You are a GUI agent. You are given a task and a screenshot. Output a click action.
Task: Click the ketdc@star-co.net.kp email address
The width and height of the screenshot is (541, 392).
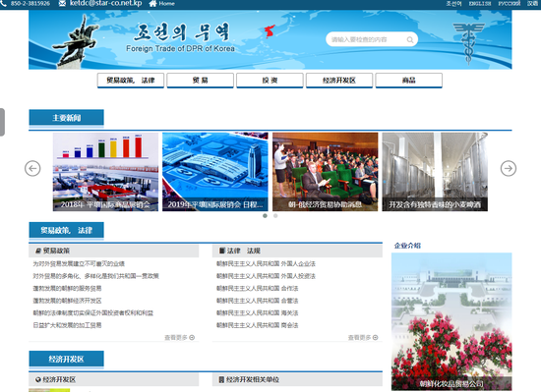click(x=105, y=3)
